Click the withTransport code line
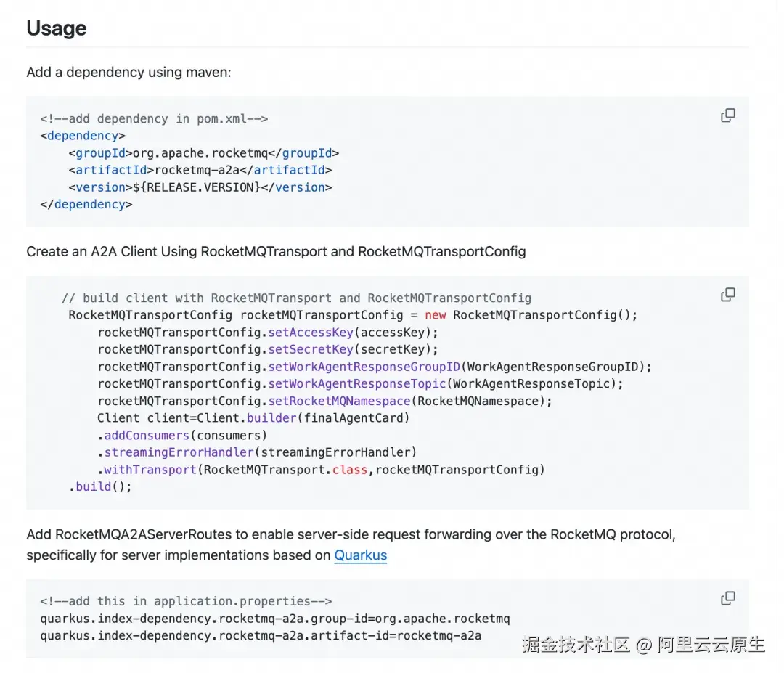Viewport: 784px width, 673px height. pyautogui.click(x=321, y=470)
